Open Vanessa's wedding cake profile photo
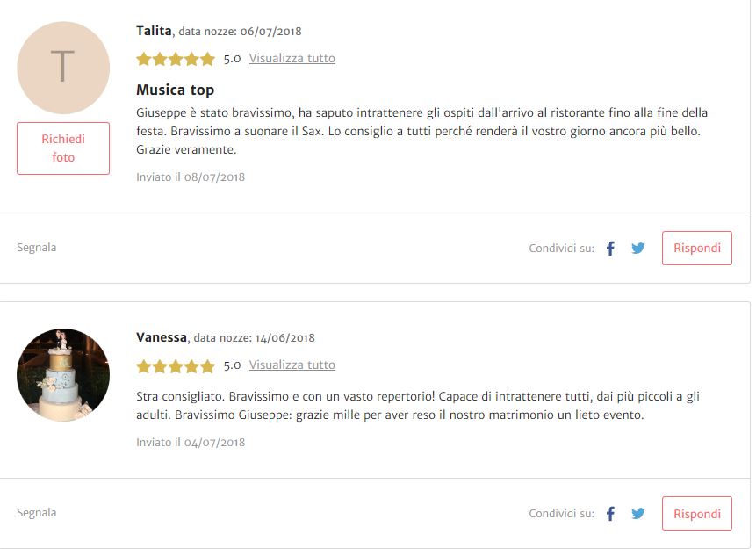The width and height of the screenshot is (756, 549). point(63,375)
